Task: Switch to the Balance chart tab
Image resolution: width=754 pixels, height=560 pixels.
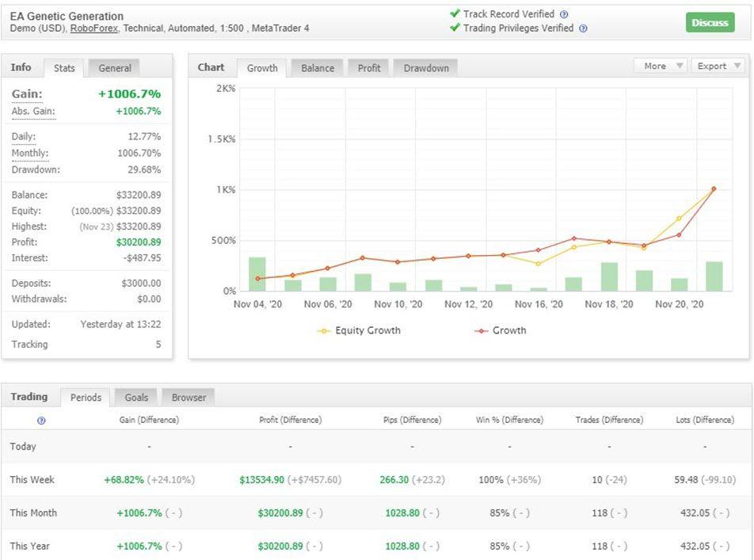Action: [x=318, y=68]
